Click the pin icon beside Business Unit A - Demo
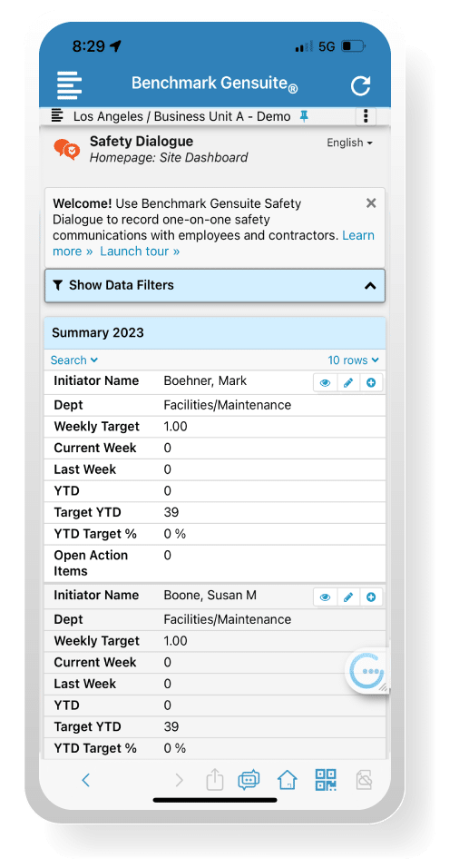Viewport: 459px width, 868px height. tap(304, 115)
